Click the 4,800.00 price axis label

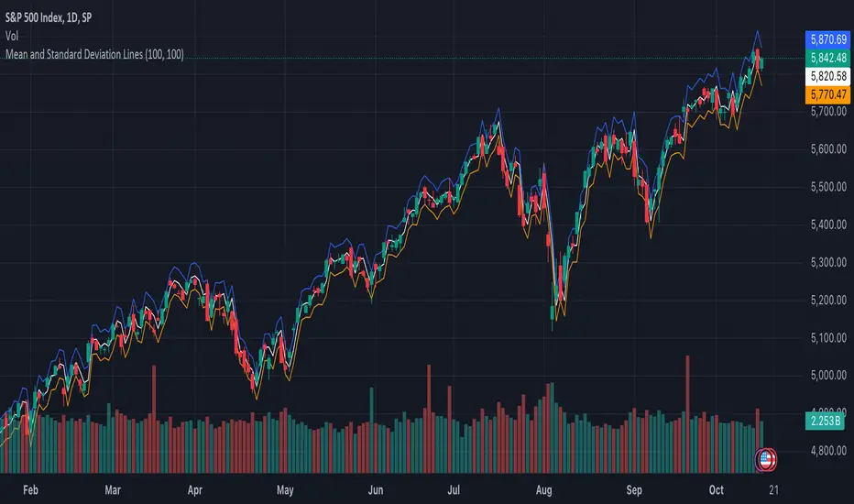tap(828, 451)
